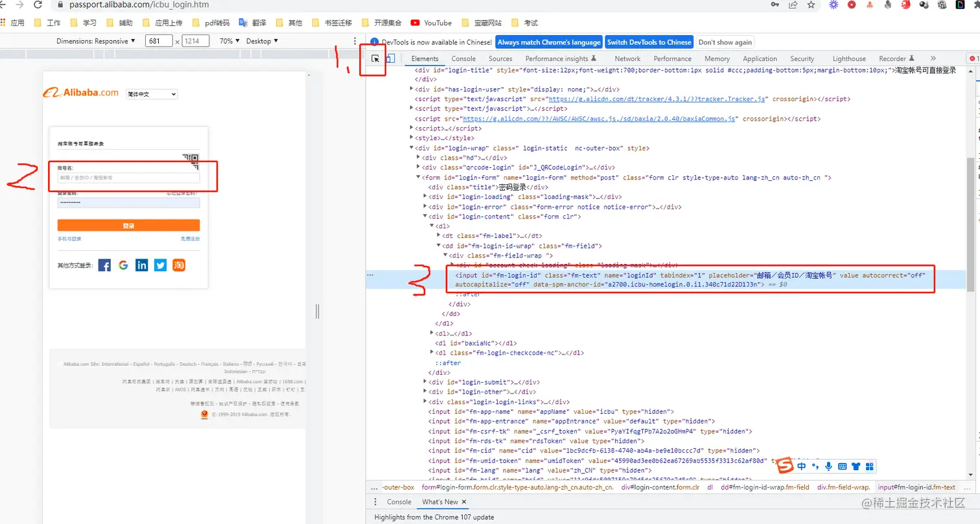Switch to the Console tab
The height and width of the screenshot is (524, 980).
tap(463, 58)
